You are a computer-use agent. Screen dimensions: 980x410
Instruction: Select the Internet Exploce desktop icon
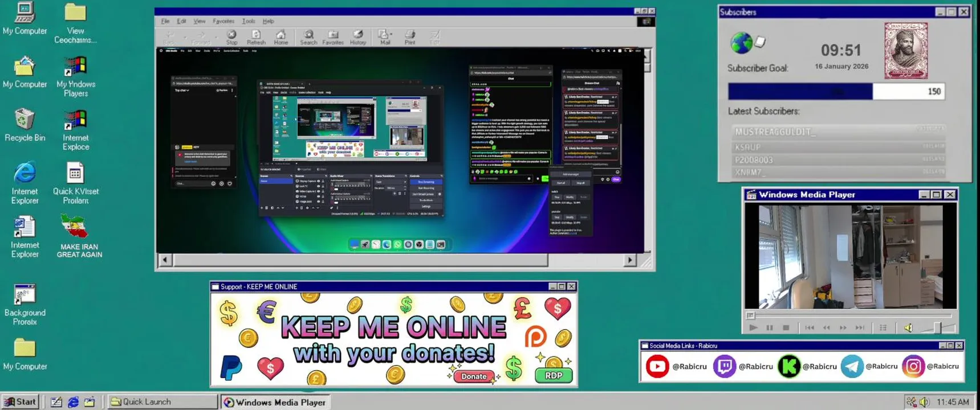(75, 130)
